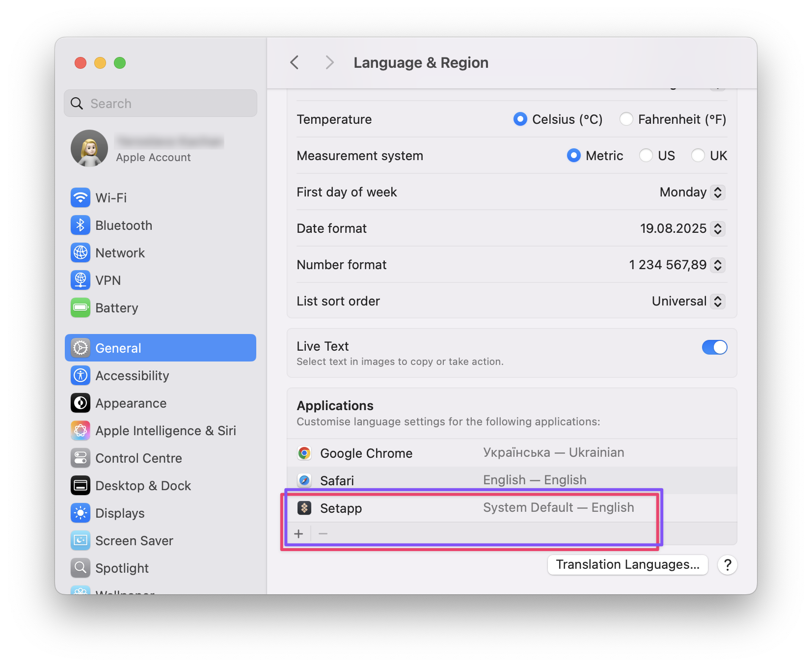
Task: Click the Setapp app icon
Action: [304, 508]
